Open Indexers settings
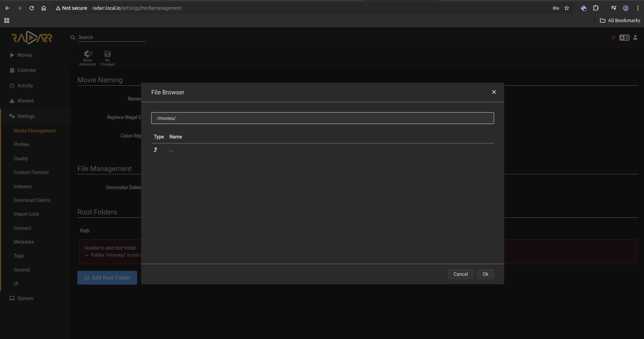644x339 pixels. click(23, 186)
